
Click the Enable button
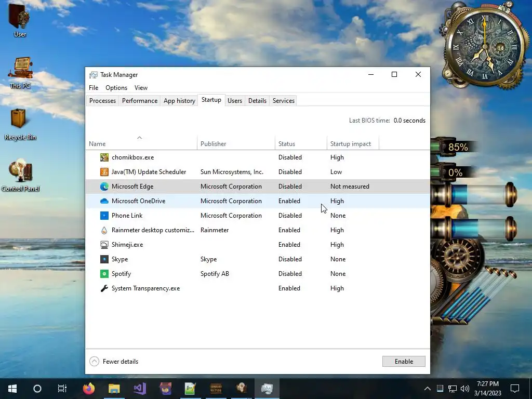coord(404,362)
